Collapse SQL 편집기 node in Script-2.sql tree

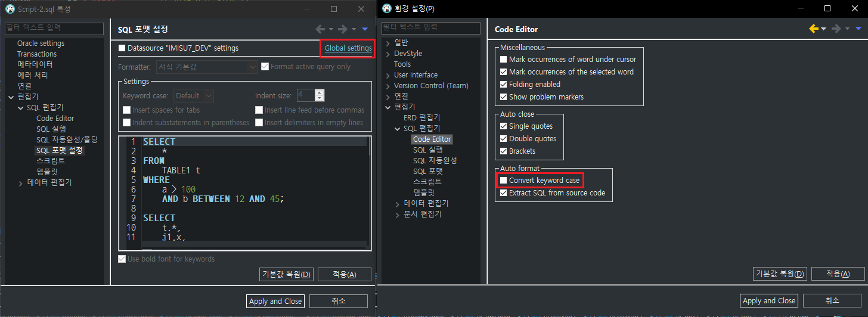pyautogui.click(x=20, y=108)
